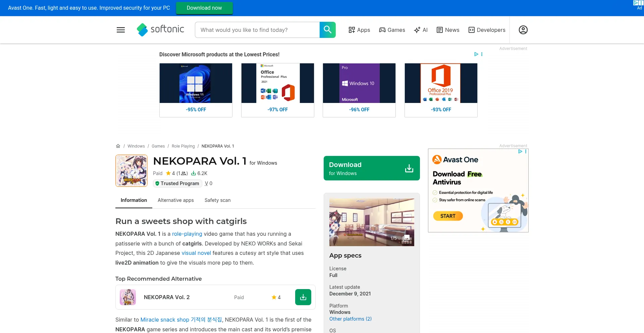Open the visual novel link
The width and height of the screenshot is (644, 333).
(196, 253)
